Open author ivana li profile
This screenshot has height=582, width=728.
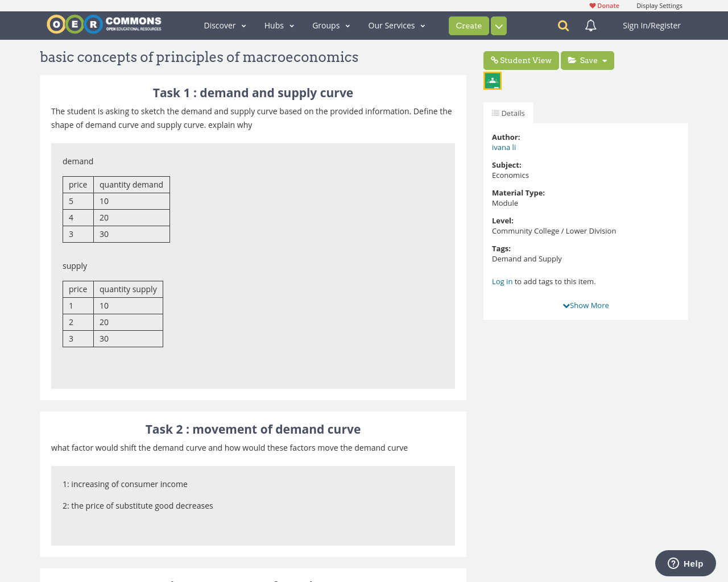click(x=504, y=147)
